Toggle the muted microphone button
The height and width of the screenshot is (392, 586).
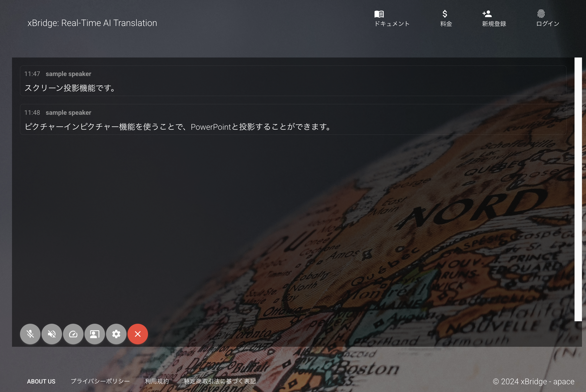point(30,334)
